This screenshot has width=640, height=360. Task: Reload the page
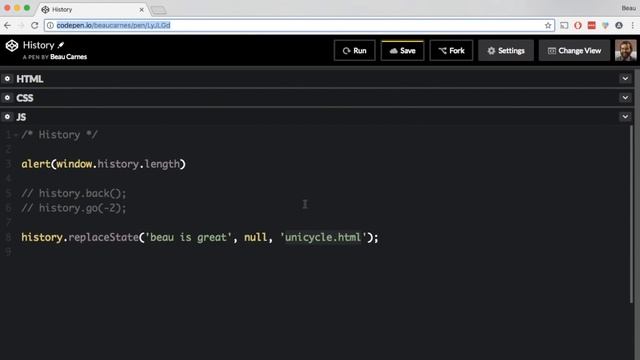pos(35,25)
